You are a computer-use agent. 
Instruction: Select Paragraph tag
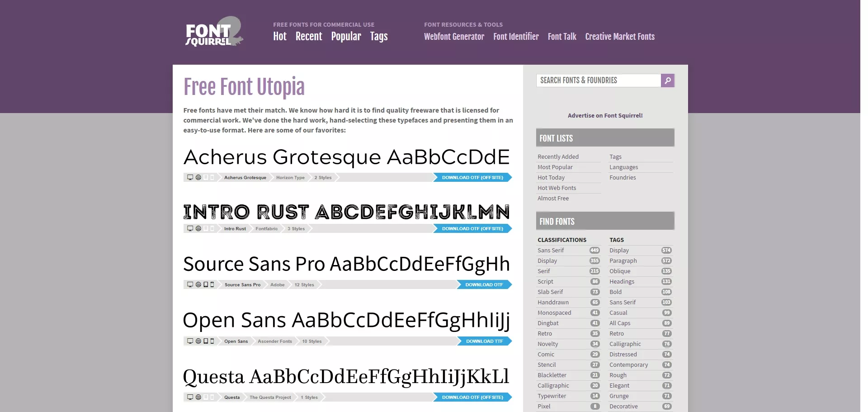(623, 260)
